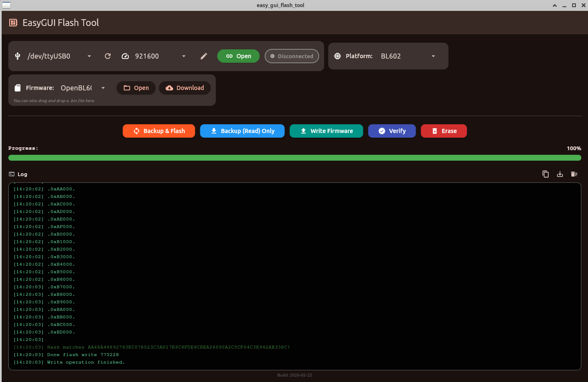Click the 'Build: 2026-02-22' footer text
The height and width of the screenshot is (382, 588).
(294, 375)
